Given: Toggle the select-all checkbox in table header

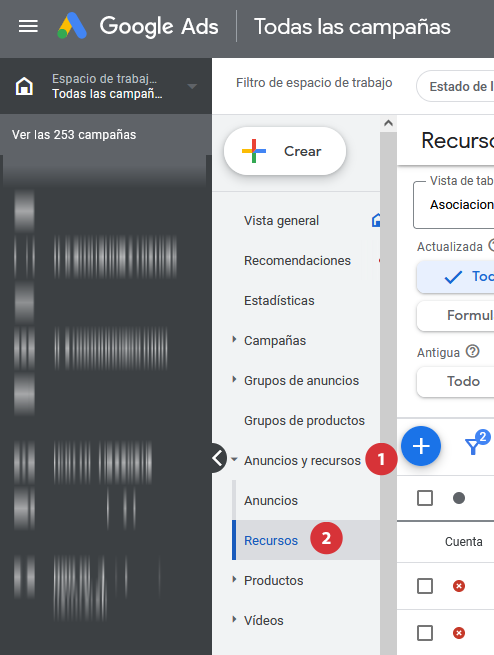Looking at the screenshot, I should click(425, 498).
